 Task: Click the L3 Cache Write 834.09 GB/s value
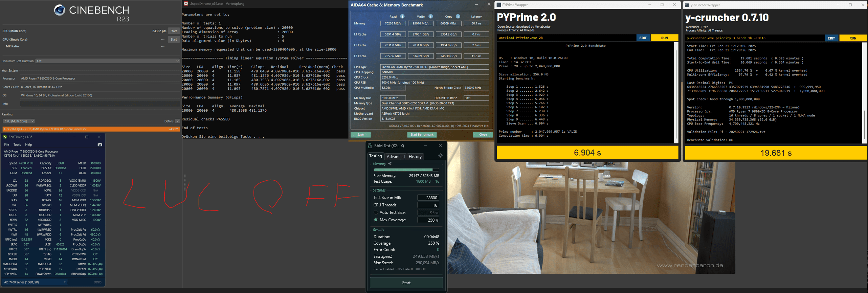pos(421,56)
